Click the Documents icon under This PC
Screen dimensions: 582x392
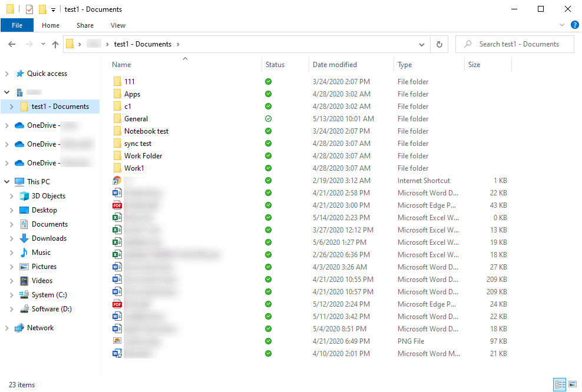(24, 224)
